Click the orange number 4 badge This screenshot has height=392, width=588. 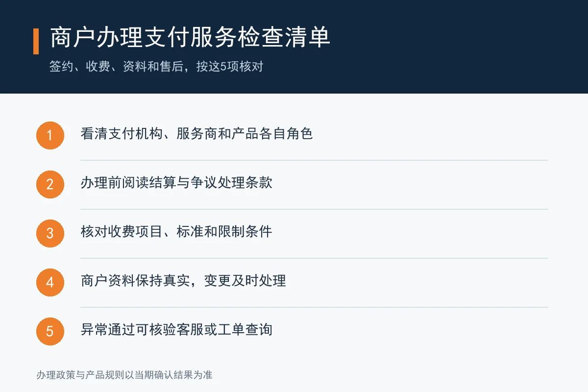pos(50,282)
